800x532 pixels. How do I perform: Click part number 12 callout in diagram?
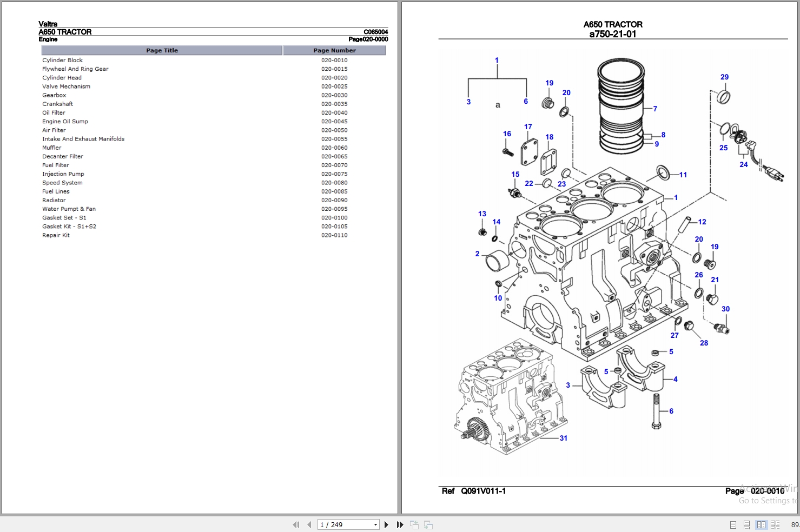[x=702, y=222]
